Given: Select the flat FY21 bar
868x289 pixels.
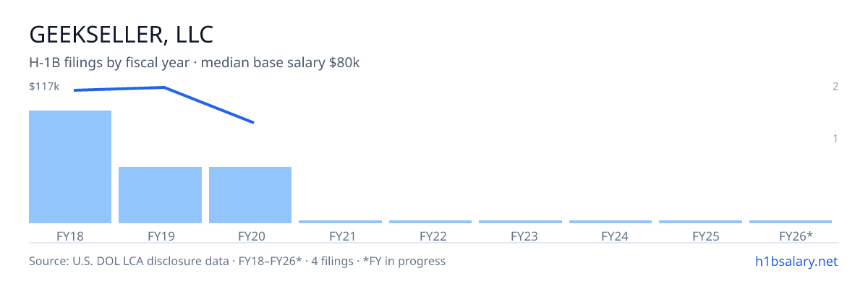Looking at the screenshot, I should (340, 222).
